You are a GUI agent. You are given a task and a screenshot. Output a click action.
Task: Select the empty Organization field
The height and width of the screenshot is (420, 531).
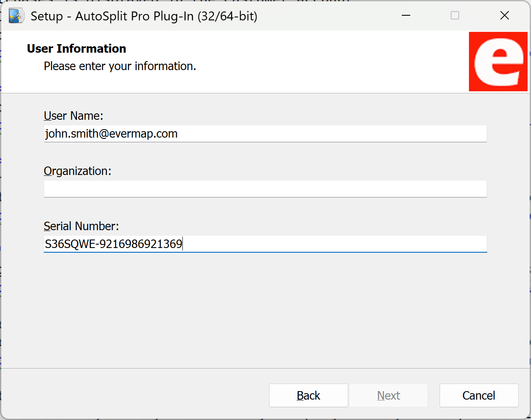click(x=265, y=189)
